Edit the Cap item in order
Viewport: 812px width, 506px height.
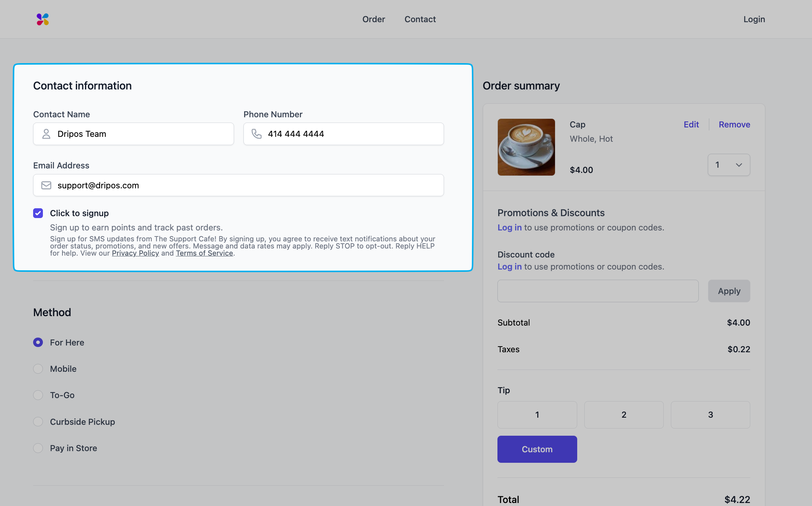pyautogui.click(x=691, y=124)
